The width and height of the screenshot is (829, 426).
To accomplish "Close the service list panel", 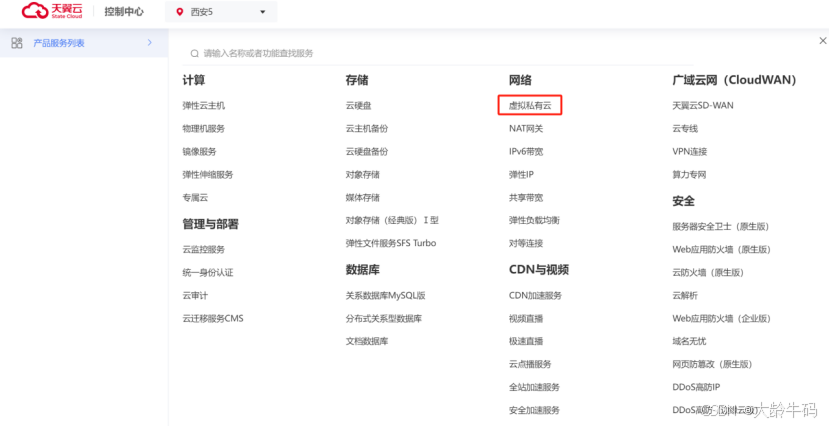I will click(x=822, y=41).
